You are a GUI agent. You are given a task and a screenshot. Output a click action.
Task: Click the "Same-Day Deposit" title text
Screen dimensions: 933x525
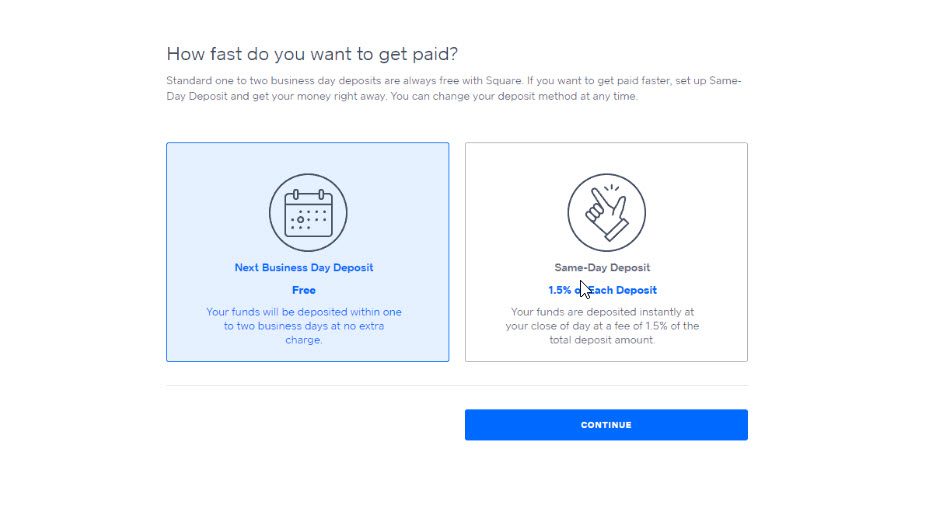(602, 268)
